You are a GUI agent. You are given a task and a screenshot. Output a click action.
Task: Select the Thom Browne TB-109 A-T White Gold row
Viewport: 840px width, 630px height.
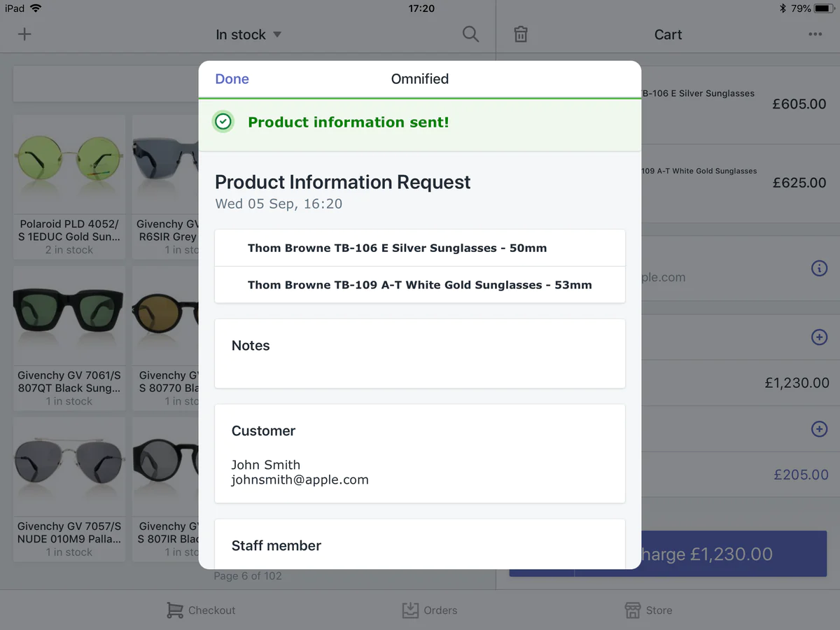point(419,285)
